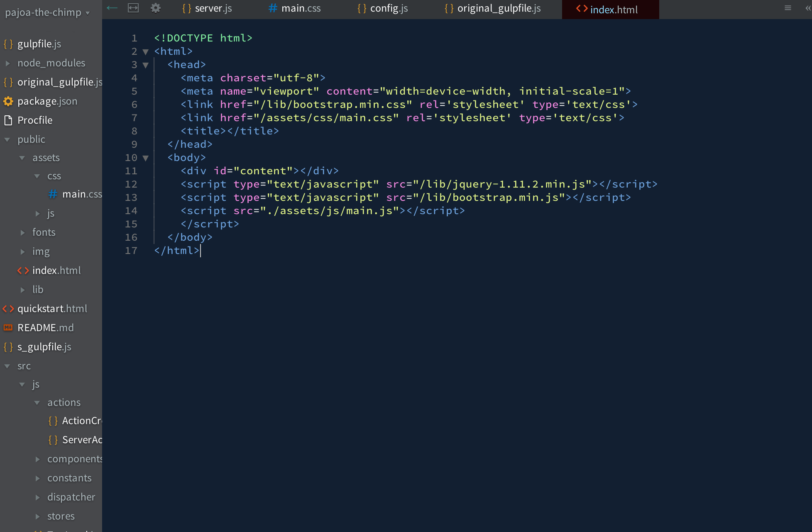
Task: Click the Procfile document icon
Action: [8, 120]
